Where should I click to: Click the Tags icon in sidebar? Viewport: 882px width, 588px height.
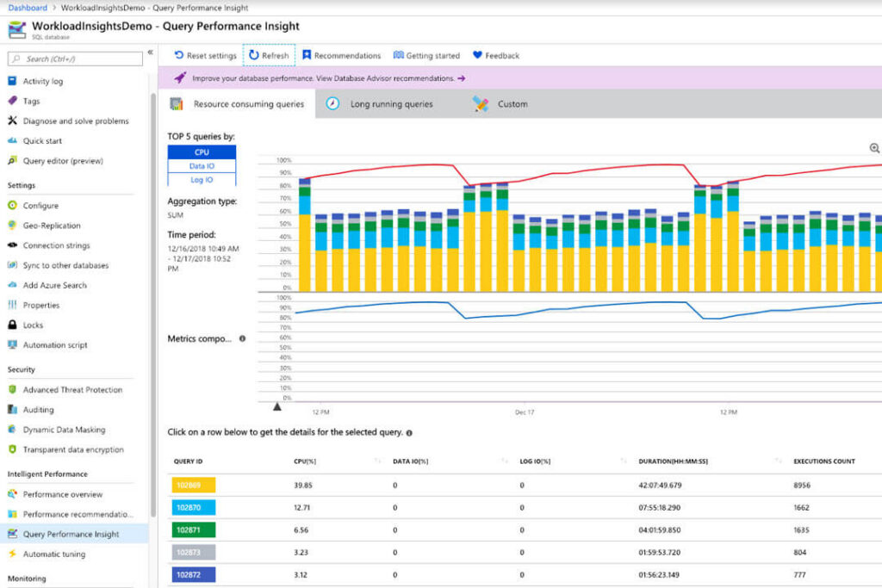click(x=12, y=101)
